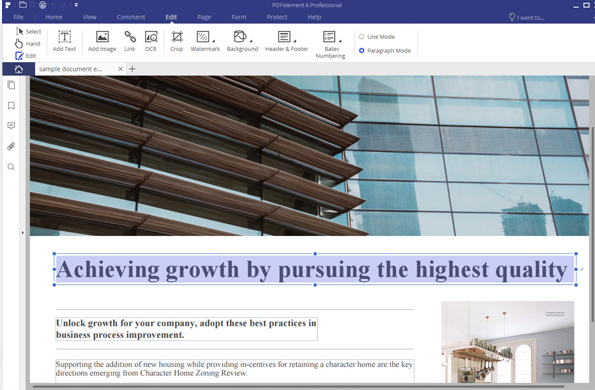The height and width of the screenshot is (390, 595).
Task: Activate the Edit tool
Action: [x=26, y=56]
